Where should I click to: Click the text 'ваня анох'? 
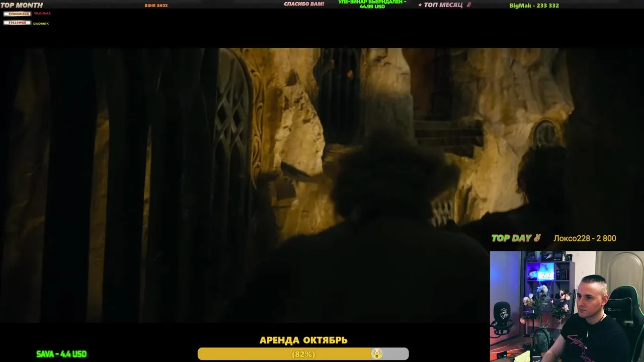[156, 6]
